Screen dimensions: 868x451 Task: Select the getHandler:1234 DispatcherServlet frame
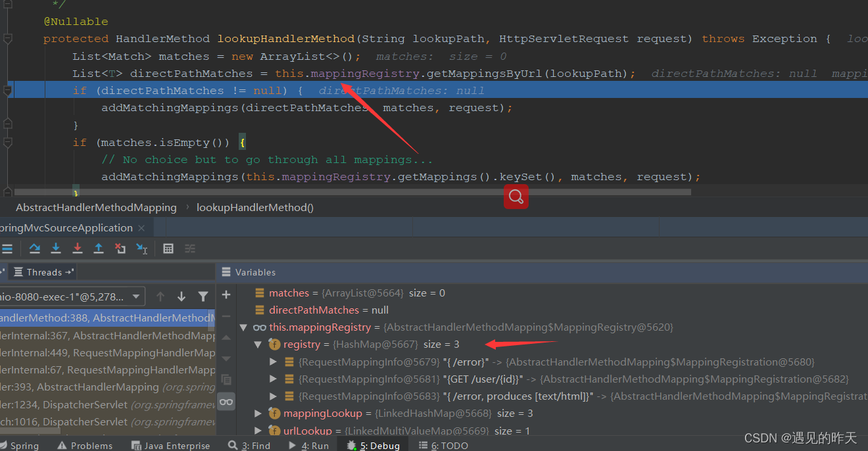pyautogui.click(x=108, y=404)
